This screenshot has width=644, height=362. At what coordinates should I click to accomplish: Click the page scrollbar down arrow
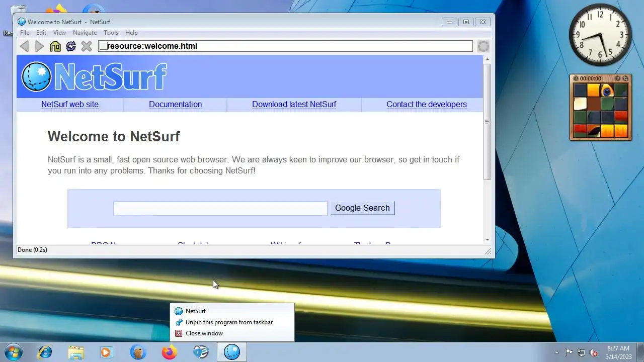click(487, 240)
